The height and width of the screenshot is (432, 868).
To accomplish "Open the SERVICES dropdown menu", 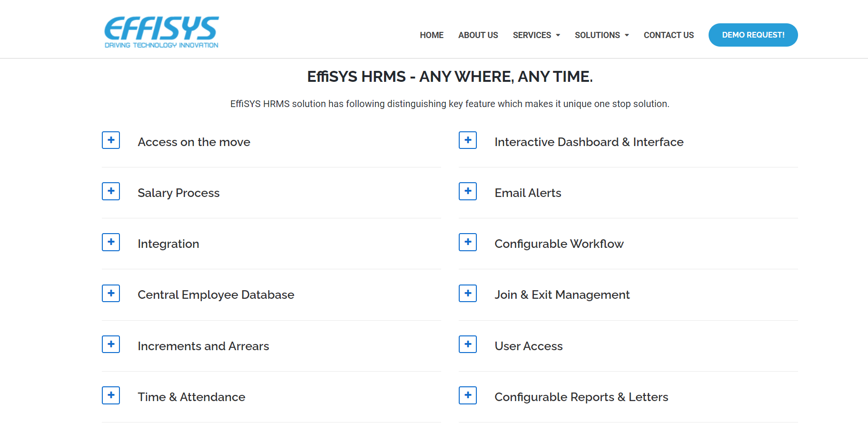I will [536, 35].
